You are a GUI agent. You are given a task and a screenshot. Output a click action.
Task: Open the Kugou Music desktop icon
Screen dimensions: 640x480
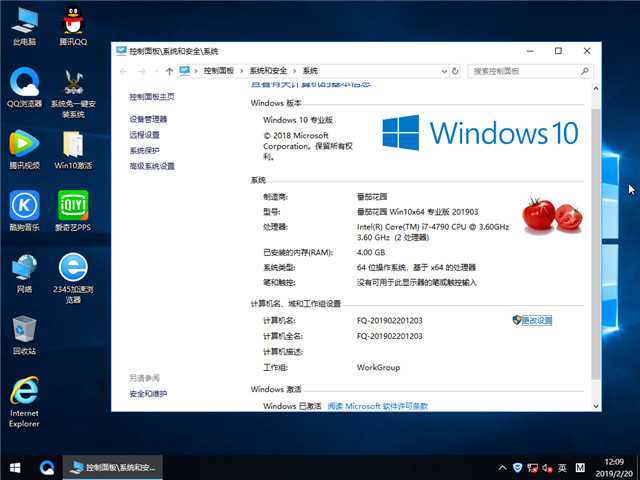pos(24,211)
